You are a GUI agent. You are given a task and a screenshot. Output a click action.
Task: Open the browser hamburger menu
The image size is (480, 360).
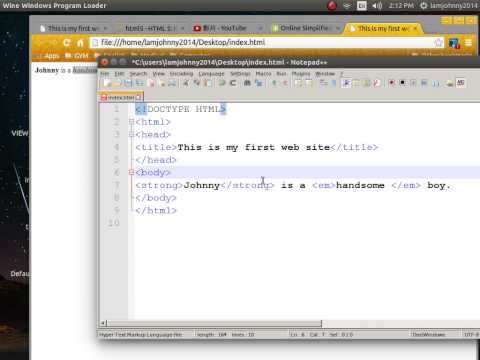(468, 43)
